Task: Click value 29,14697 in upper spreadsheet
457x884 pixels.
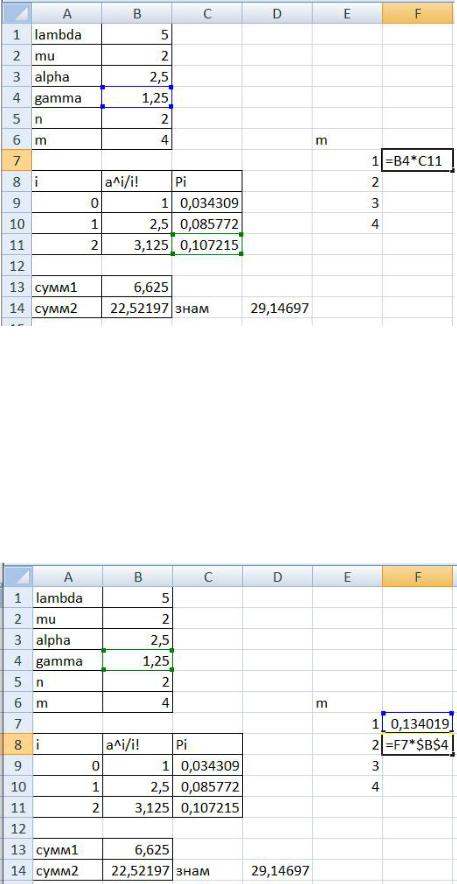Action: click(277, 308)
